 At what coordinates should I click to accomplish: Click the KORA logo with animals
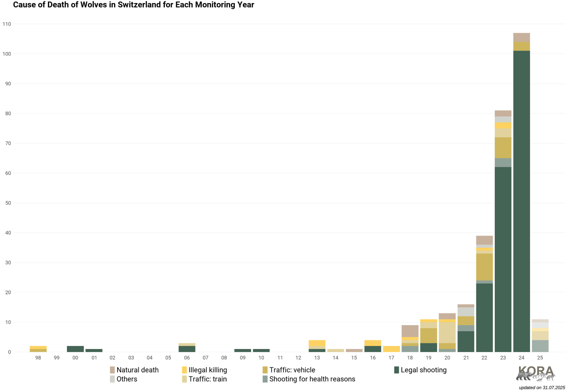[x=536, y=373]
